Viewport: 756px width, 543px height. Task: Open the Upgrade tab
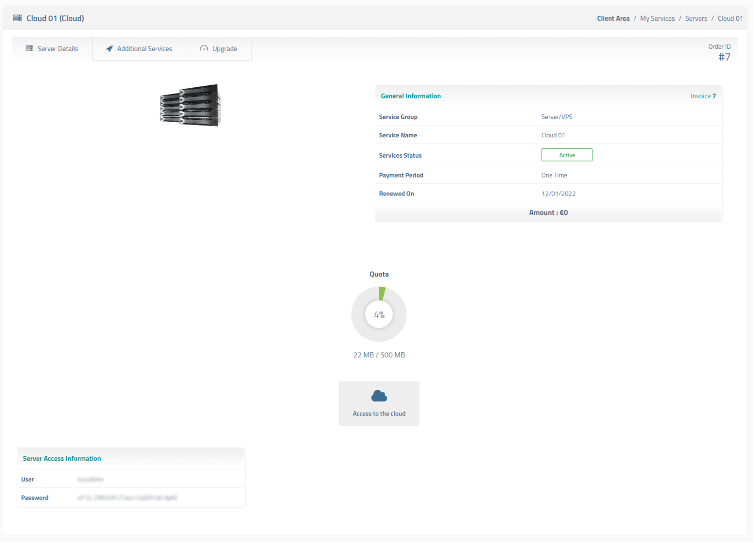coord(218,49)
